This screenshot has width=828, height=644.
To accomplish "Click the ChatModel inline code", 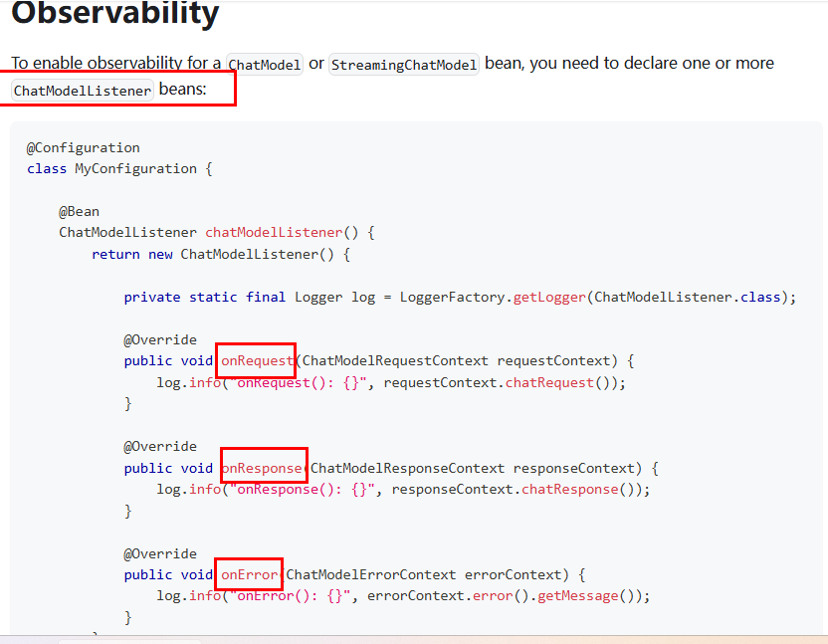I will tap(265, 65).
